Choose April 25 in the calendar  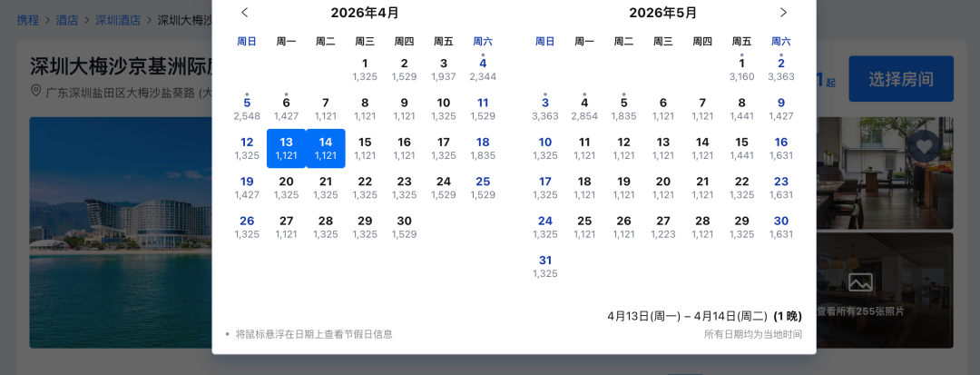483,187
